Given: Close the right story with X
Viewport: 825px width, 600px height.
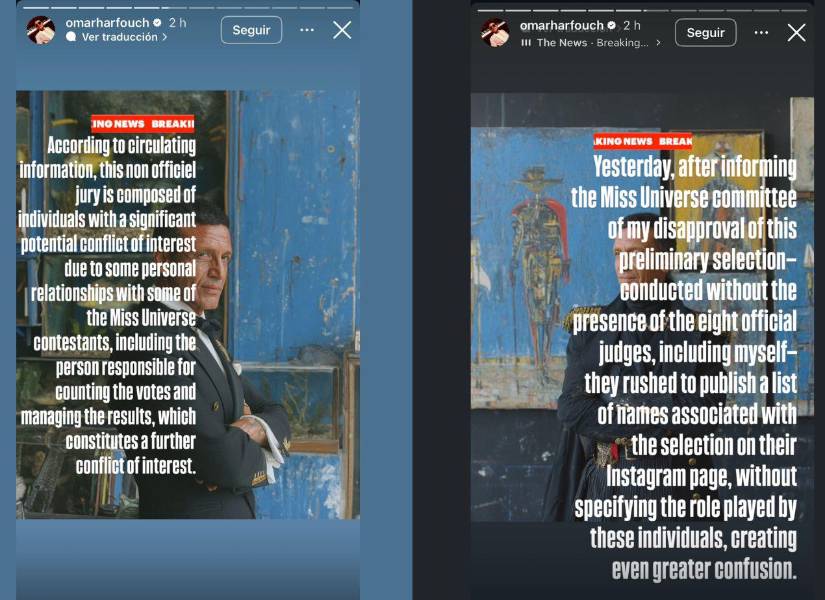Looking at the screenshot, I should (x=796, y=33).
